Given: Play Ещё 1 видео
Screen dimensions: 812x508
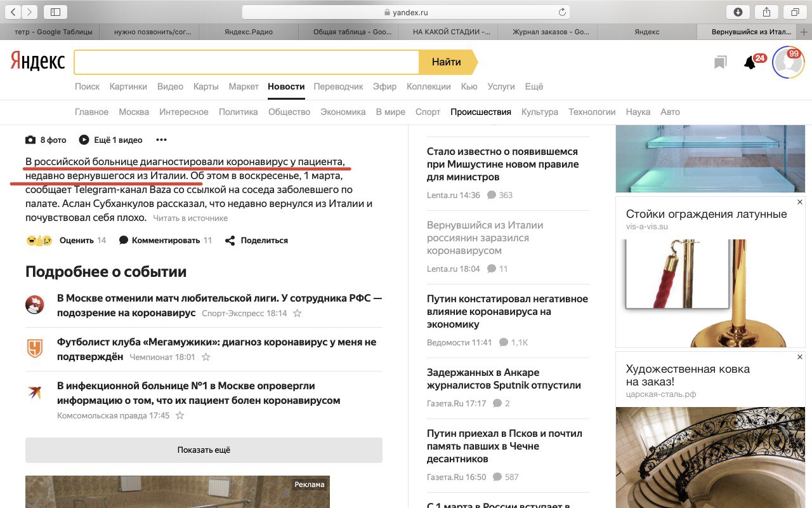Looking at the screenshot, I should (110, 140).
